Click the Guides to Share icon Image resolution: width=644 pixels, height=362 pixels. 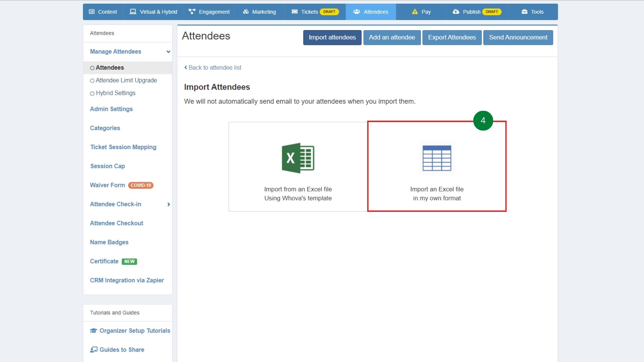click(x=94, y=350)
